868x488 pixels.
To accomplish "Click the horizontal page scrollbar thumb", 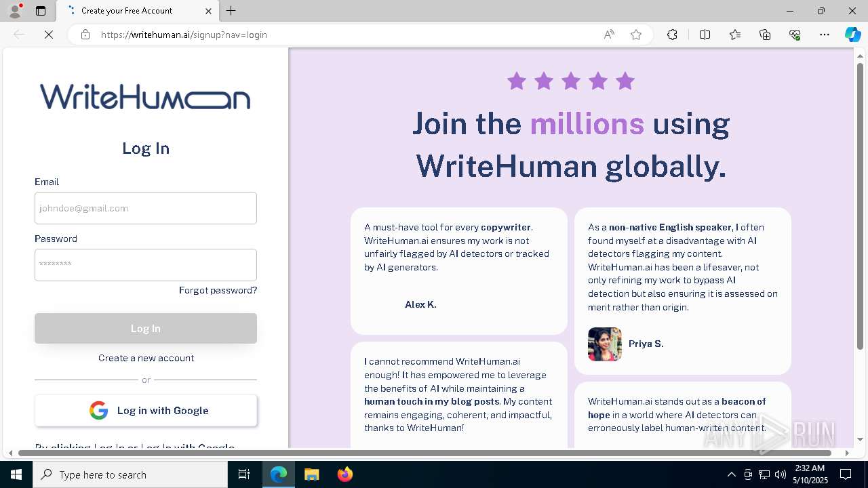I will [x=425, y=453].
